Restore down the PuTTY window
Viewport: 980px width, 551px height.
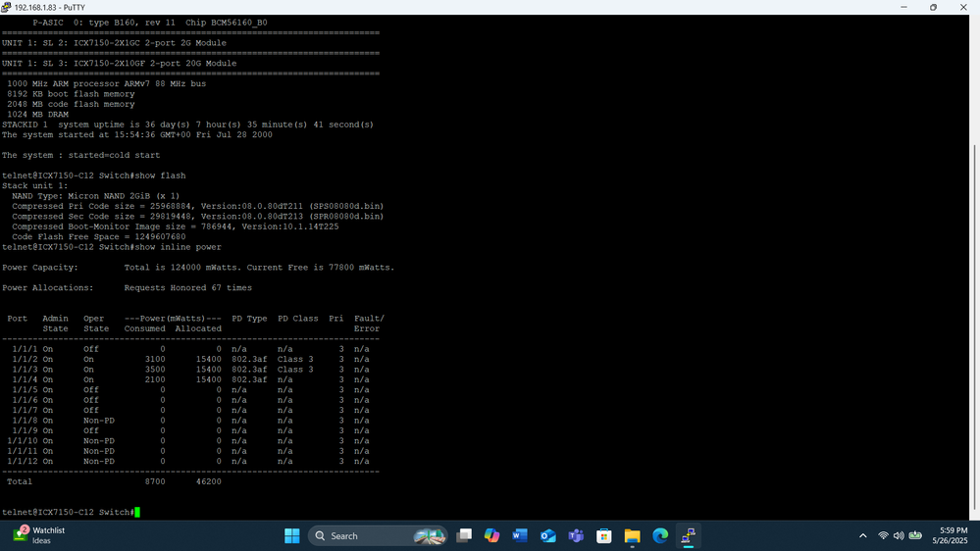(x=933, y=8)
